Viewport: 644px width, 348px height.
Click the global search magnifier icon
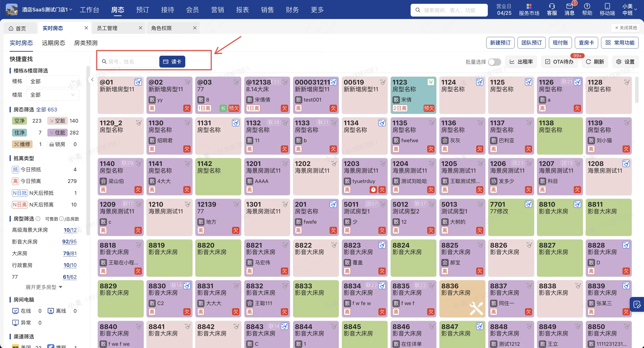pos(418,10)
